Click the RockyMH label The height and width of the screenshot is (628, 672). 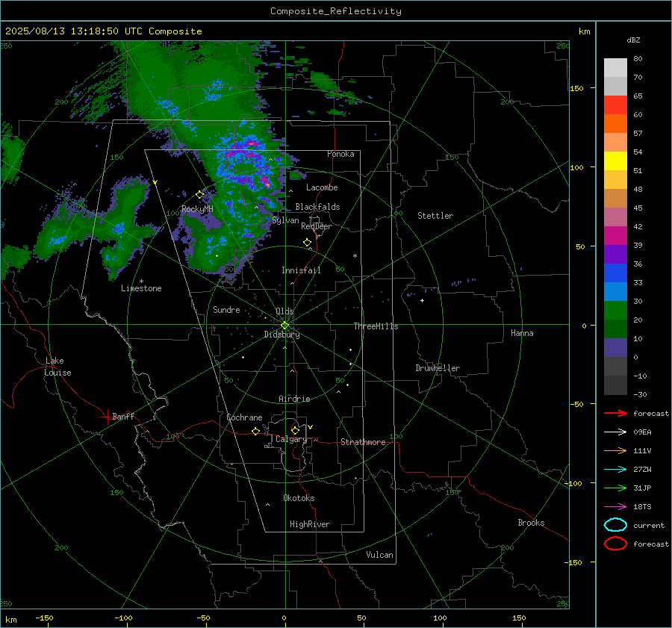point(197,209)
